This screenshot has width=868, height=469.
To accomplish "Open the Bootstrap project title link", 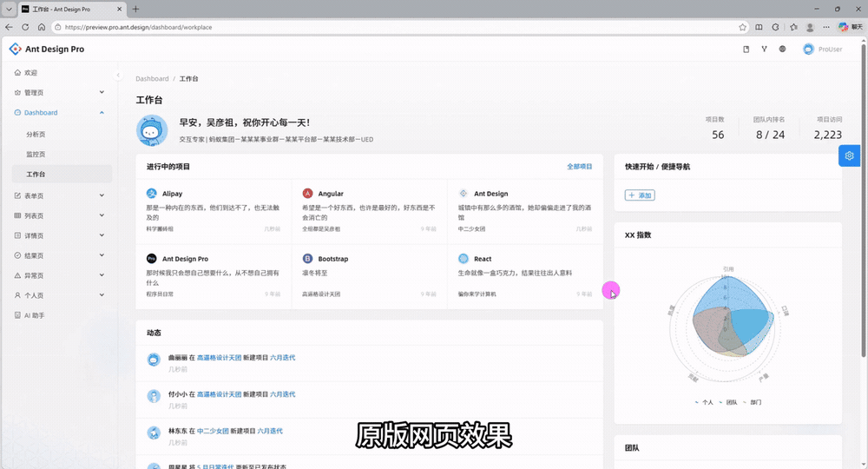I will tap(333, 259).
